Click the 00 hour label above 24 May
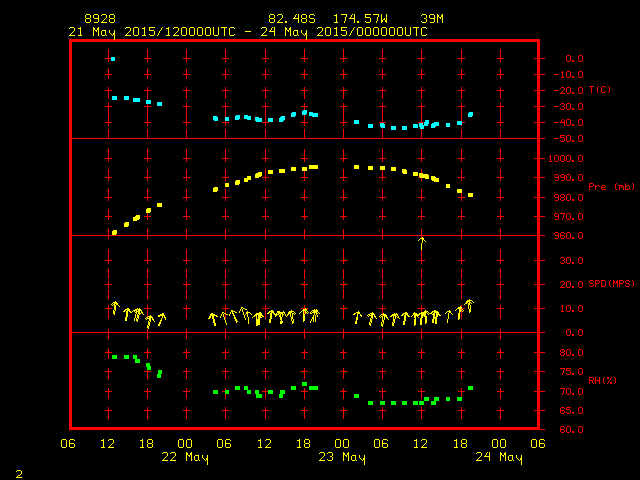Screen dimensions: 640x480 [499, 444]
